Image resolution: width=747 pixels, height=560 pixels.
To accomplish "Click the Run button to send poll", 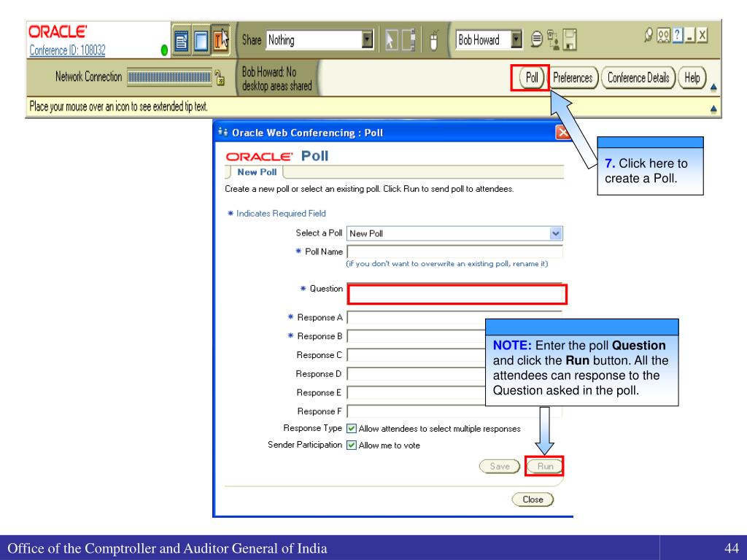I will pyautogui.click(x=544, y=466).
